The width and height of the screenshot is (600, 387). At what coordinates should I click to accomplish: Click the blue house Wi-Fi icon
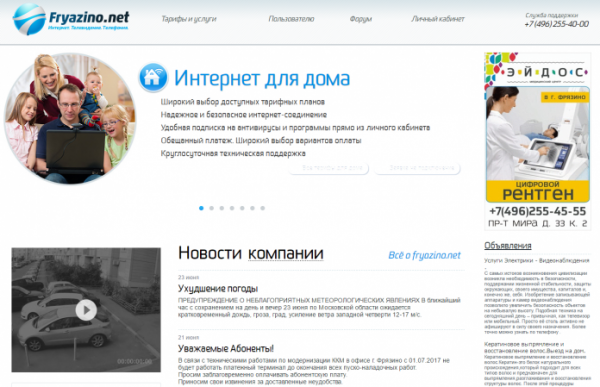pos(153,78)
